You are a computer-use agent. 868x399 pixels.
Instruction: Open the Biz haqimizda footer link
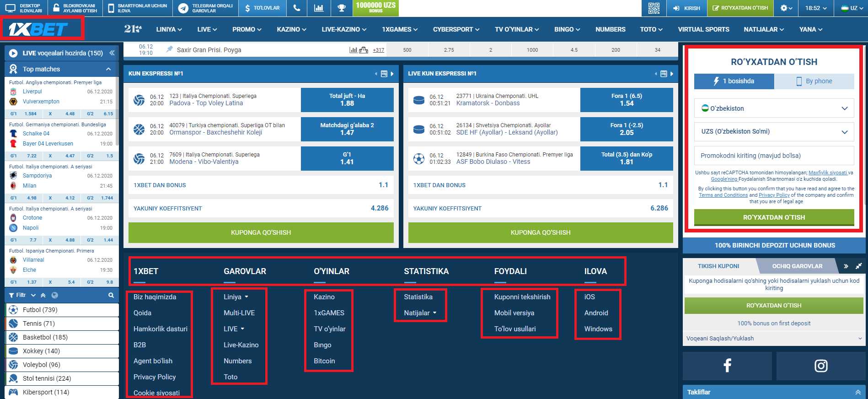(155, 297)
